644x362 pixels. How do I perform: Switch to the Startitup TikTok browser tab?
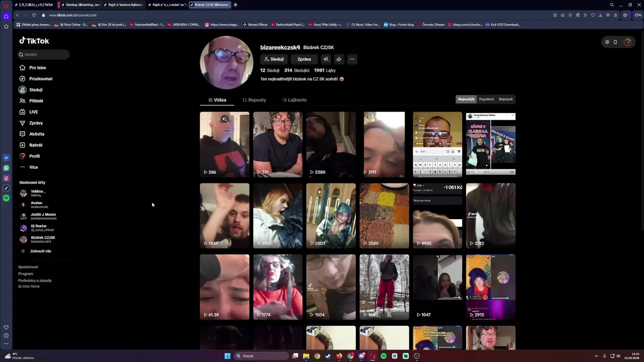click(x=80, y=5)
